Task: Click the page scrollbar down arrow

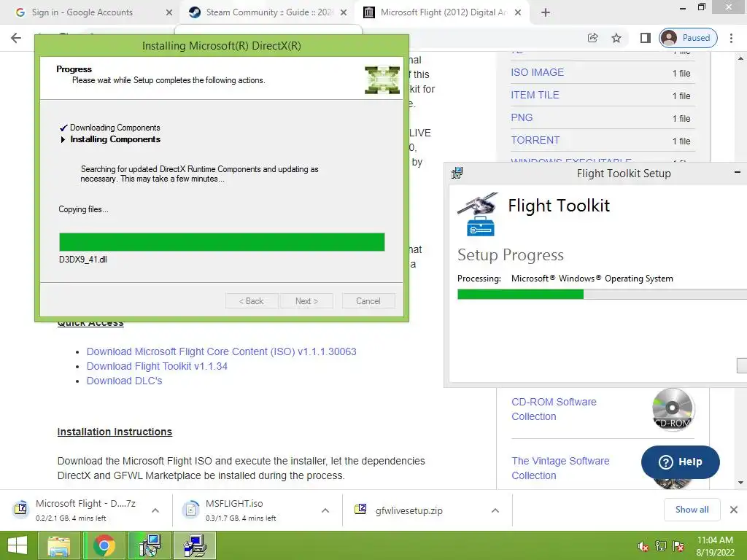Action: [740, 483]
